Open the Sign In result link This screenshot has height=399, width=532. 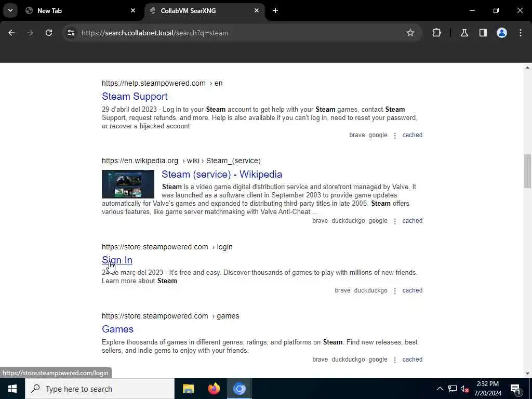[x=117, y=260]
